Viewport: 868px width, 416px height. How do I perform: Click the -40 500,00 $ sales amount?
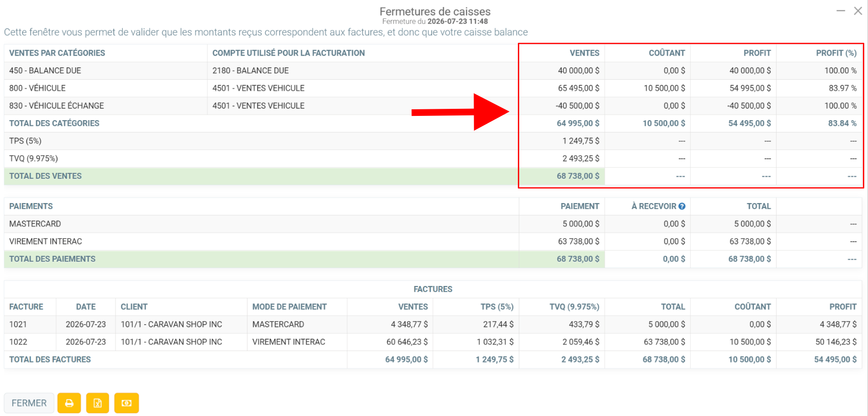coord(577,106)
